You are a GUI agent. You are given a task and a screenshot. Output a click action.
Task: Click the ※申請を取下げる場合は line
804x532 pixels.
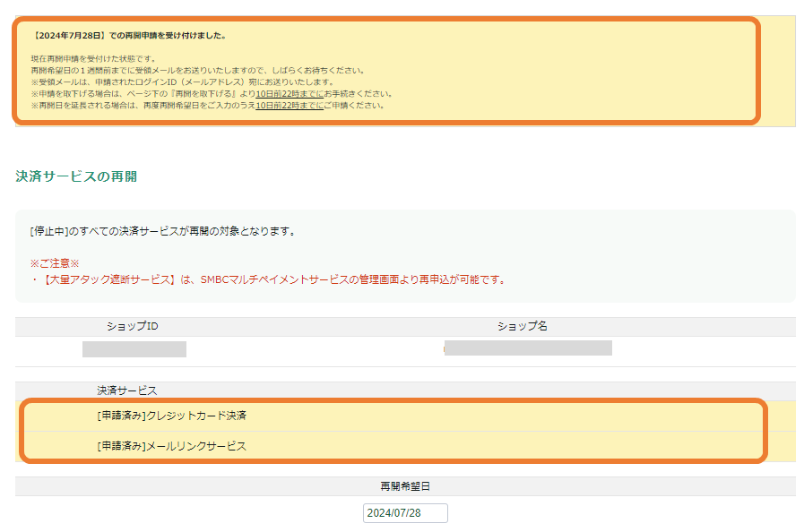tap(212, 94)
